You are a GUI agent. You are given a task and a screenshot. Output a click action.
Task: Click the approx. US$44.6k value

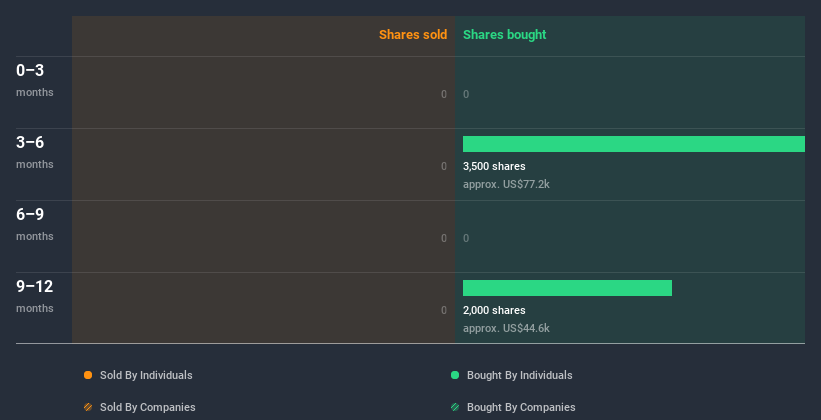pyautogui.click(x=506, y=328)
